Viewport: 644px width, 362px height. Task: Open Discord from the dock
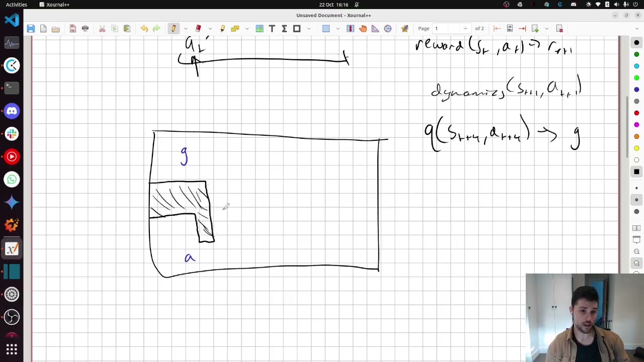(x=12, y=111)
